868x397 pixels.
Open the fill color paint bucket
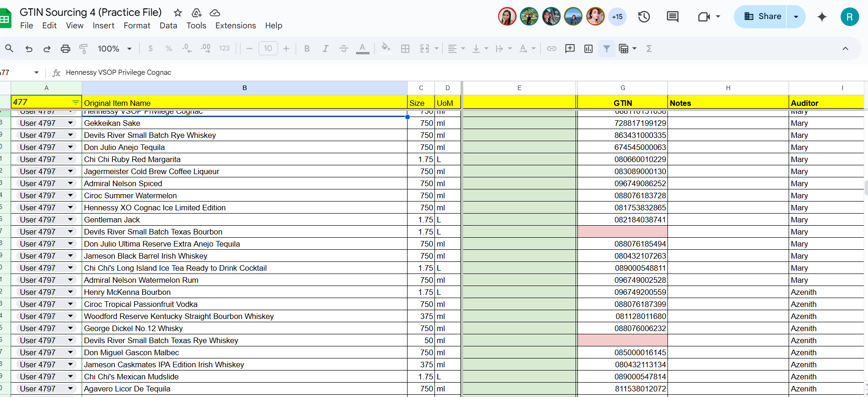(x=385, y=48)
